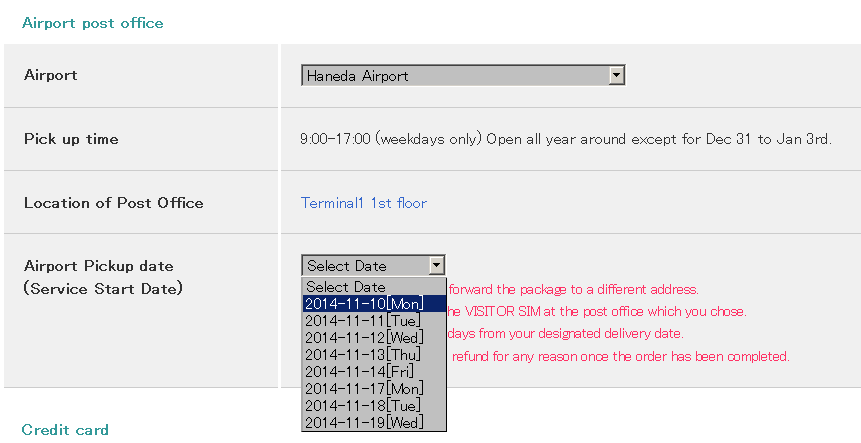The image size is (861, 443).
Task: Select 2014-11-18[Tue] in date list
Action: 363,406
